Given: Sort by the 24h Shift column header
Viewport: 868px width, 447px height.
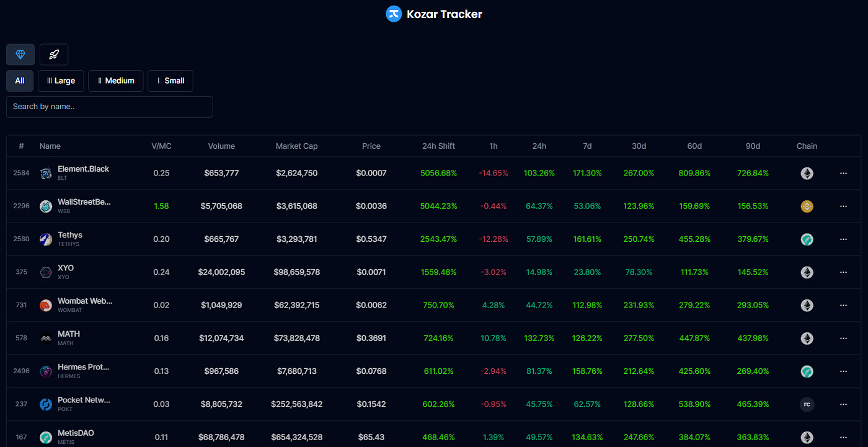Looking at the screenshot, I should point(438,146).
